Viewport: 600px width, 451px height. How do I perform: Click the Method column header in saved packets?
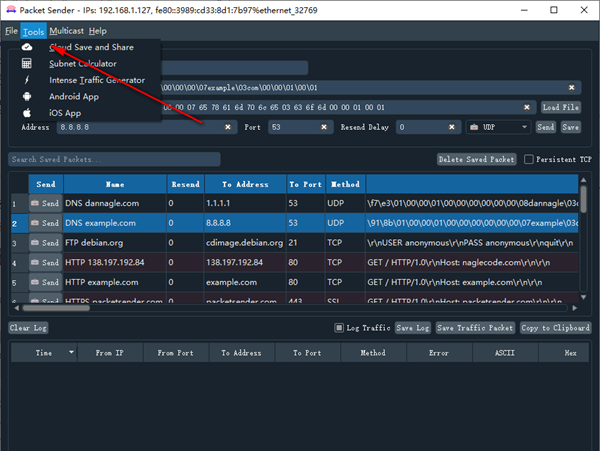coord(345,184)
